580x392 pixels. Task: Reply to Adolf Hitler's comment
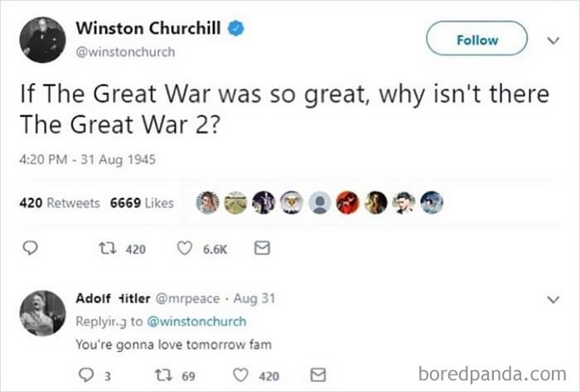point(86,375)
